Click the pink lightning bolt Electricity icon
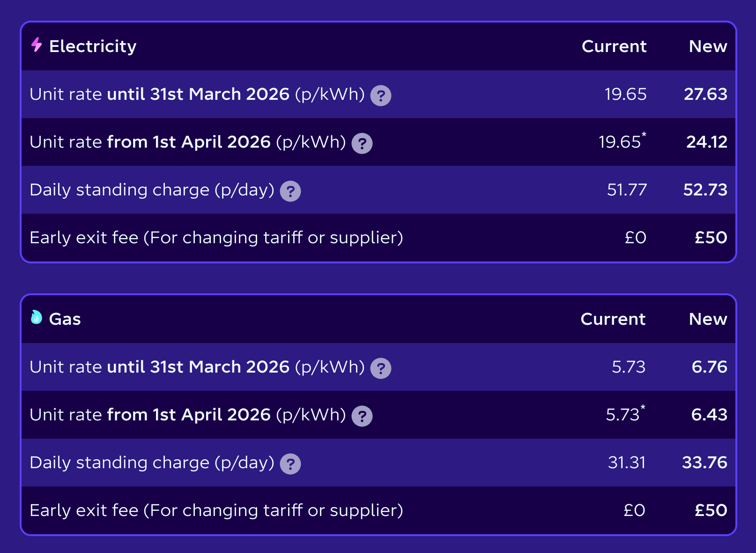This screenshot has height=553, width=756. tap(37, 45)
